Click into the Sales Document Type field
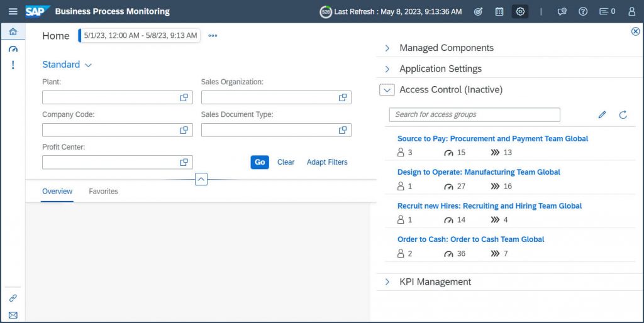Viewport: 644px width, 323px height. click(x=276, y=129)
